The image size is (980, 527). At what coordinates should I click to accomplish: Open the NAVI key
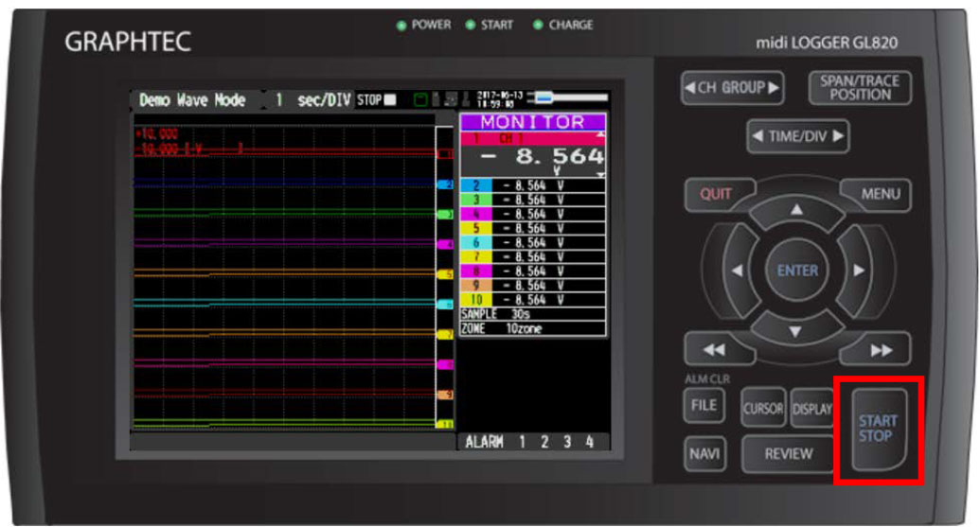click(x=704, y=454)
